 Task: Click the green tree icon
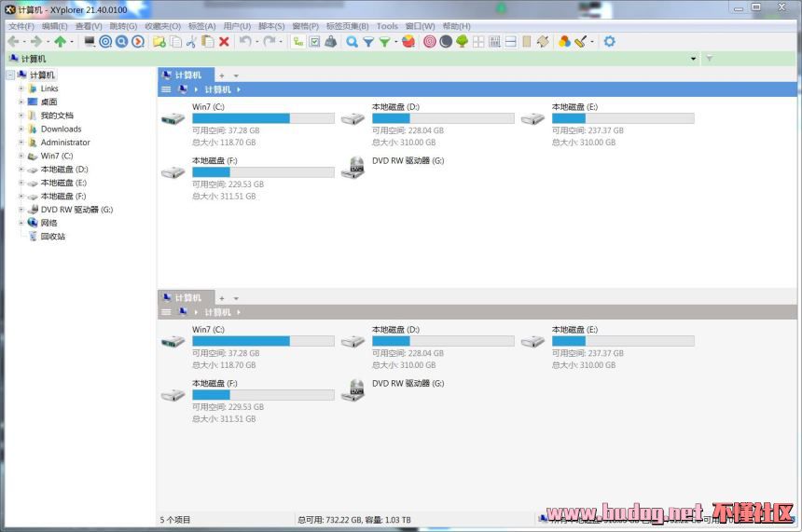click(x=462, y=41)
